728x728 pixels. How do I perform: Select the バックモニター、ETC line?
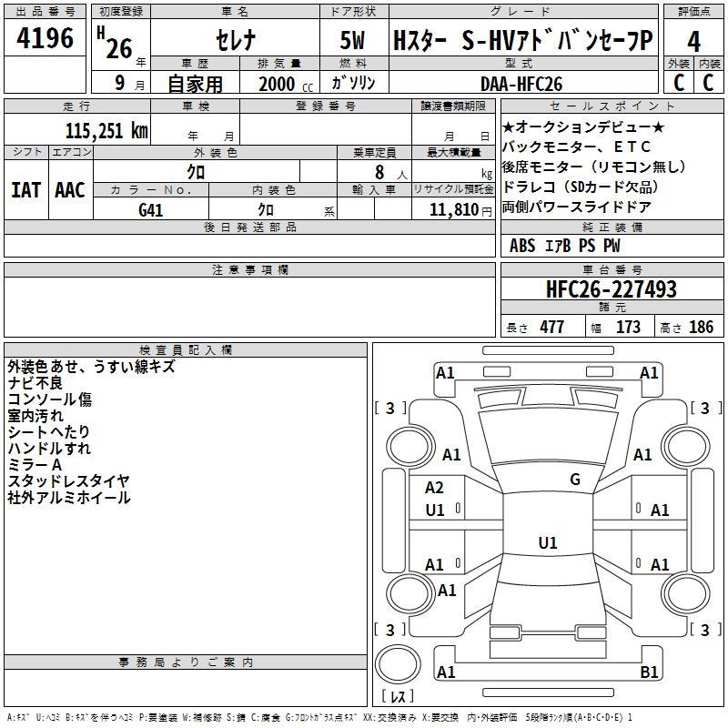point(576,147)
